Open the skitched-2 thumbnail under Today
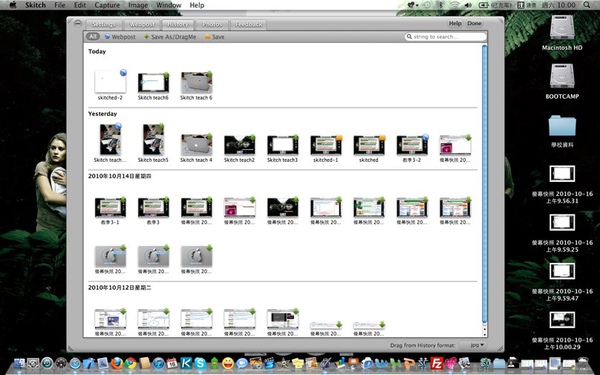 pos(110,81)
